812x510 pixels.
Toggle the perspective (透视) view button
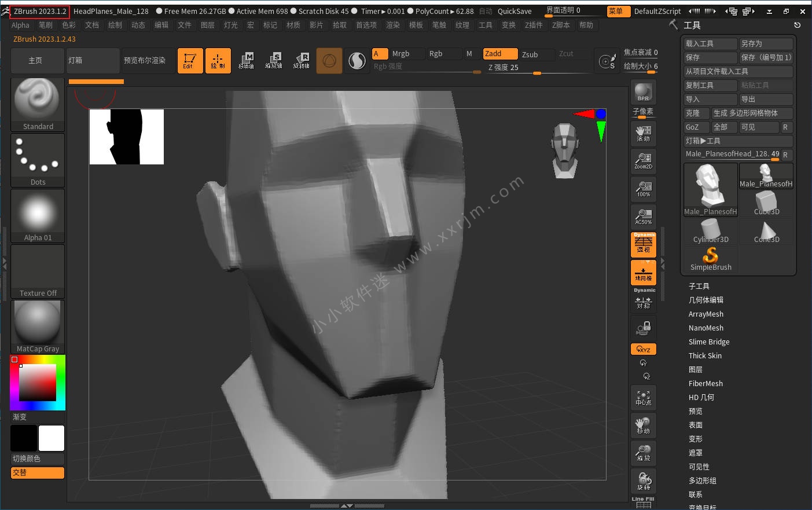(x=643, y=244)
